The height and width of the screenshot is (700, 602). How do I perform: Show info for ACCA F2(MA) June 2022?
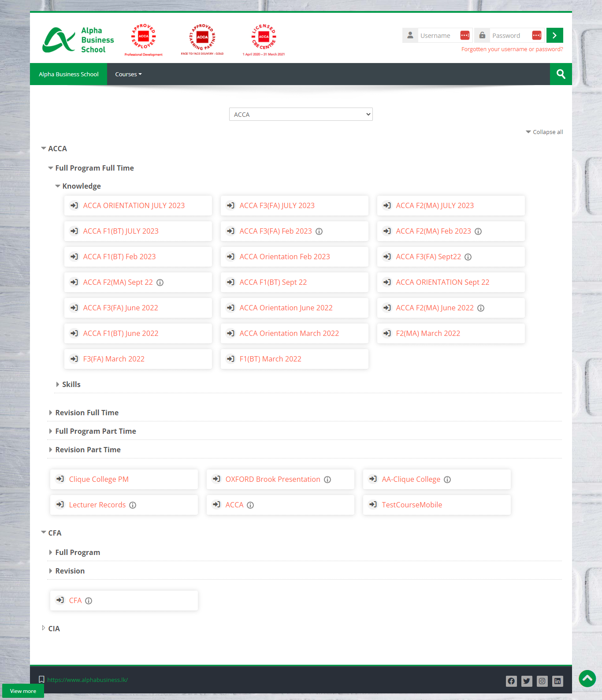pyautogui.click(x=481, y=308)
